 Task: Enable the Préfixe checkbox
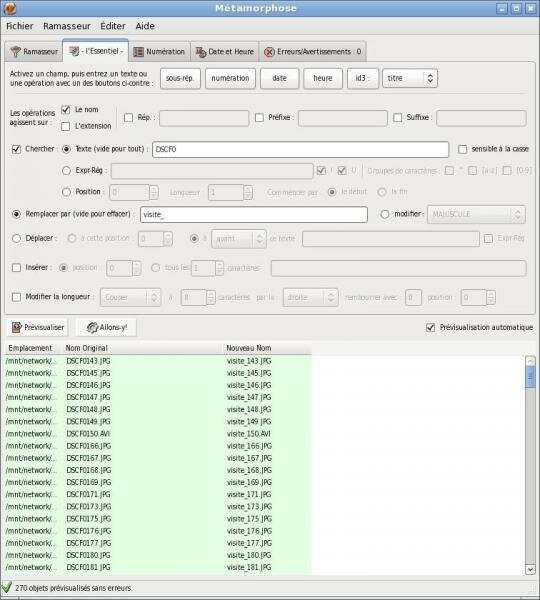(259, 118)
